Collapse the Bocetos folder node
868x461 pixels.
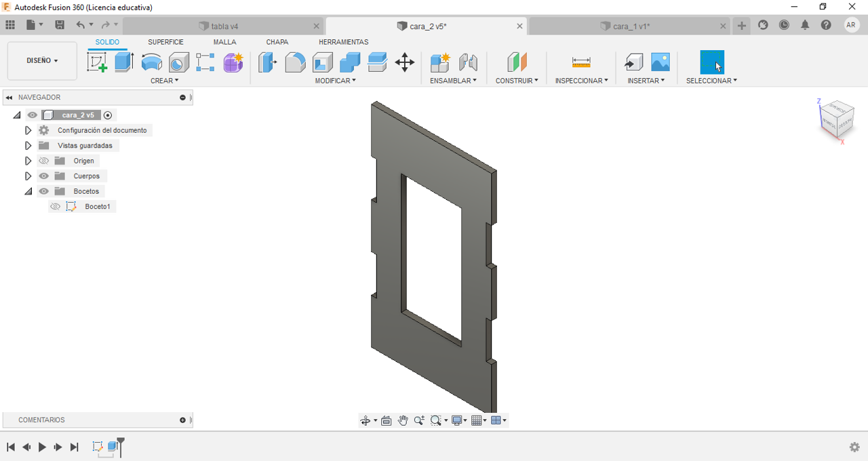click(x=28, y=191)
